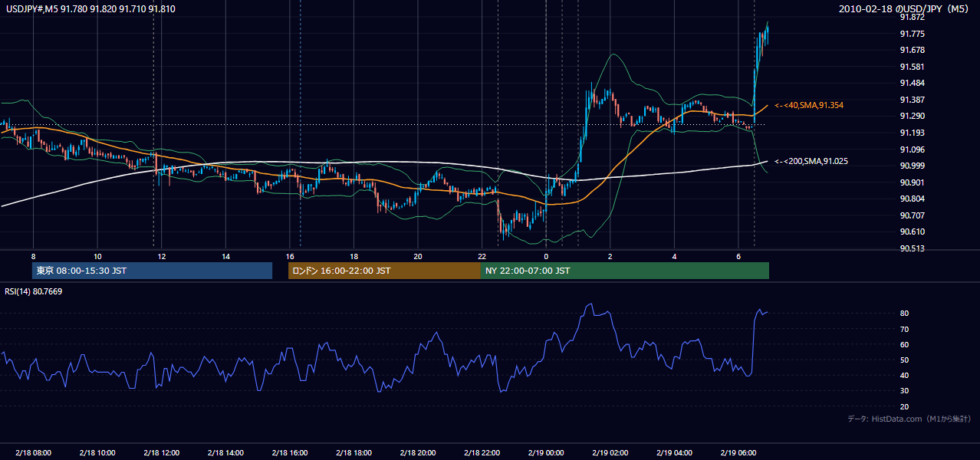Click price axis value 90.901

[x=913, y=182]
